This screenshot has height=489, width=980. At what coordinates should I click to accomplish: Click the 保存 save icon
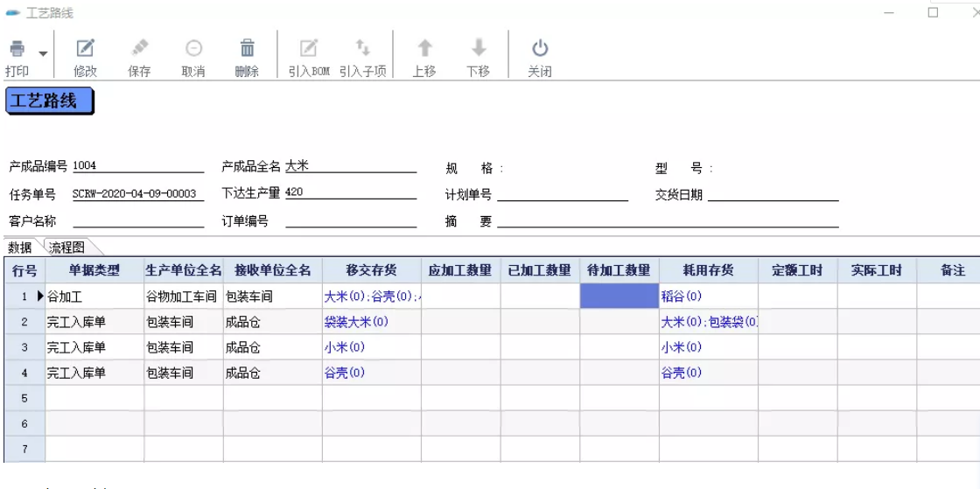pos(139,49)
